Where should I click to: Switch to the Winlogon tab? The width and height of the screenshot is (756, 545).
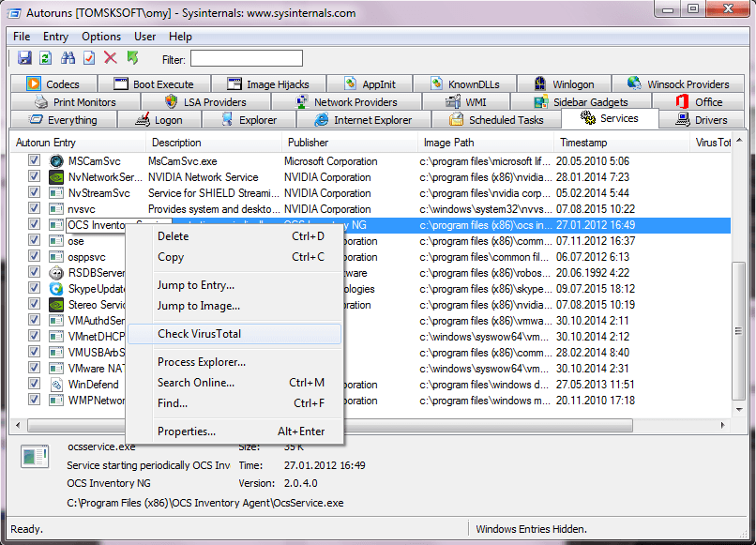point(564,83)
